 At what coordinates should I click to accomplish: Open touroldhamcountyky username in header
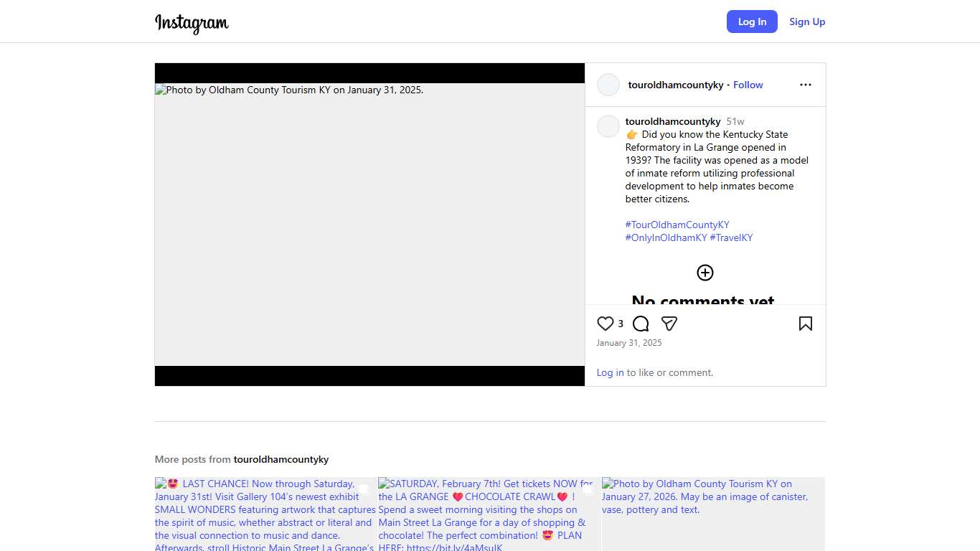(x=675, y=85)
